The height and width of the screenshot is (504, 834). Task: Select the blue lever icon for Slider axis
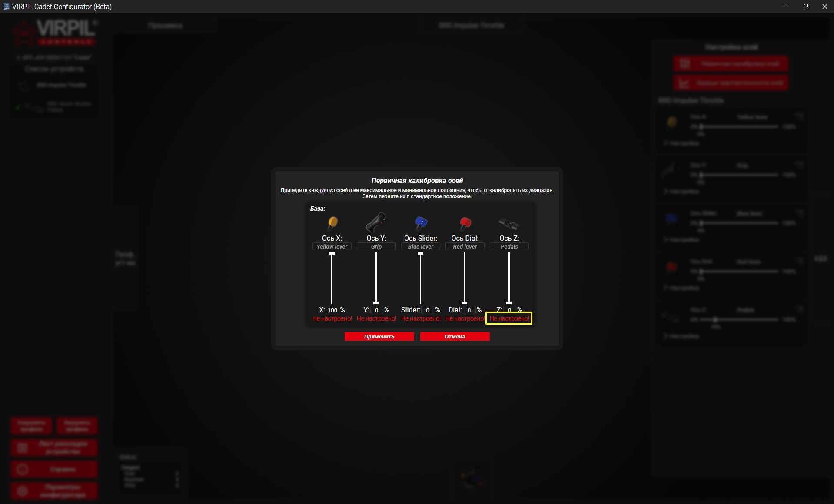pos(421,223)
